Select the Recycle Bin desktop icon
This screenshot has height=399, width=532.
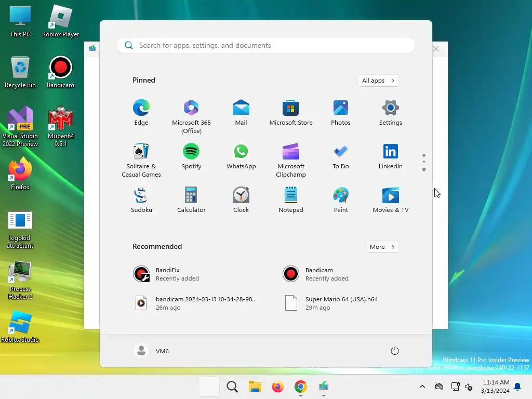[x=20, y=73]
